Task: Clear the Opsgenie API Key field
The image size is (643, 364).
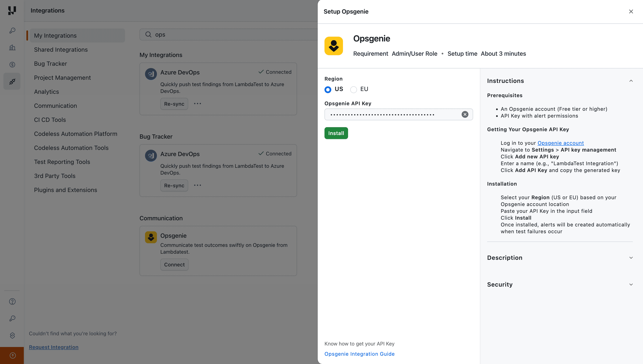Action: coord(465,114)
